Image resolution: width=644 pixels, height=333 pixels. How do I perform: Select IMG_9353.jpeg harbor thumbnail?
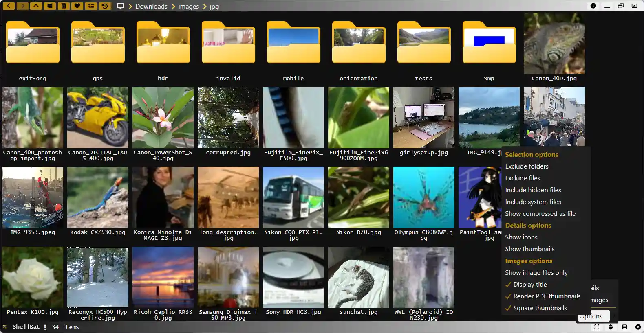[x=33, y=197]
